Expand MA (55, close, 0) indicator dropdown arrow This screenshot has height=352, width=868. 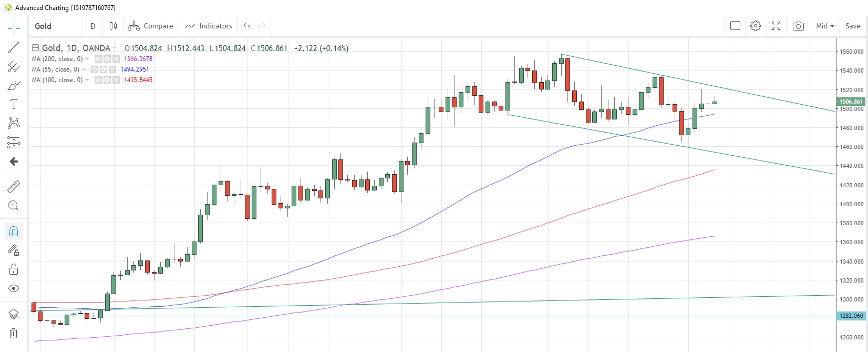tap(84, 69)
